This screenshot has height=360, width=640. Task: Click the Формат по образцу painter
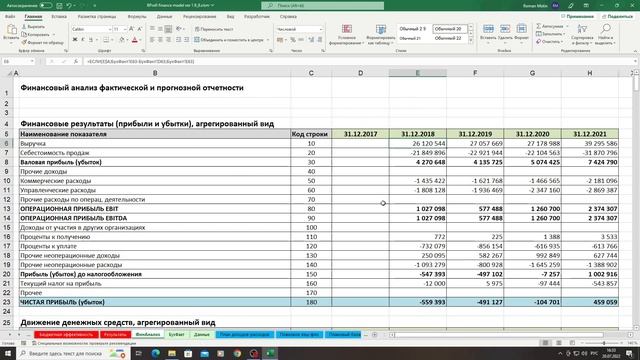(42, 42)
